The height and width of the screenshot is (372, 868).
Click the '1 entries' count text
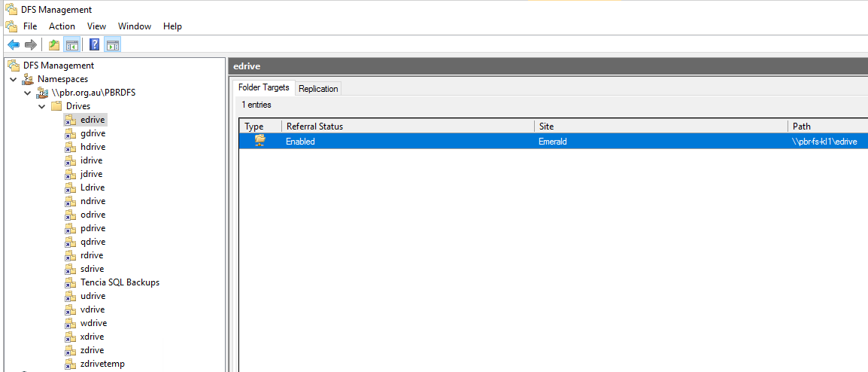tap(256, 104)
